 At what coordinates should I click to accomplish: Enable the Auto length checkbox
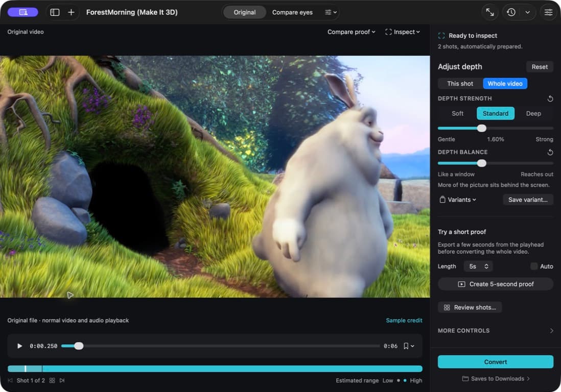[534, 266]
